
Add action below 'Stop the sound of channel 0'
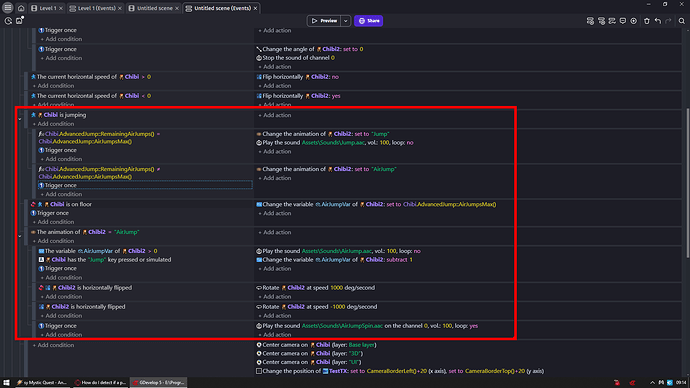pyautogui.click(x=275, y=67)
